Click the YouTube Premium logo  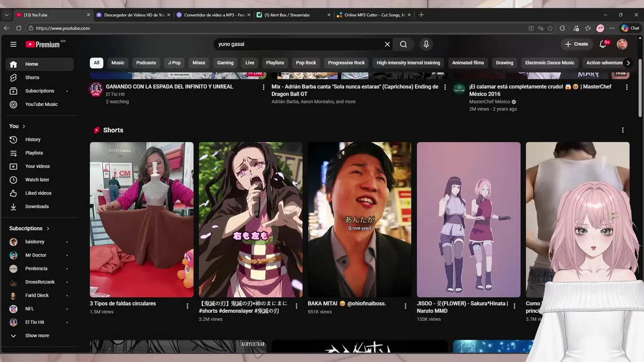(43, 44)
